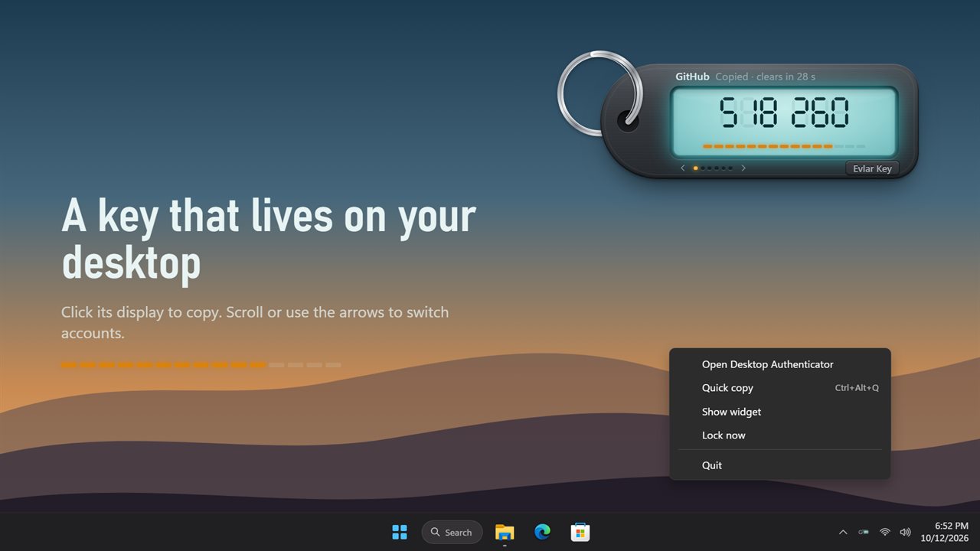
Task: Click the orange countdown bar under the code
Action: pyautogui.click(x=784, y=146)
